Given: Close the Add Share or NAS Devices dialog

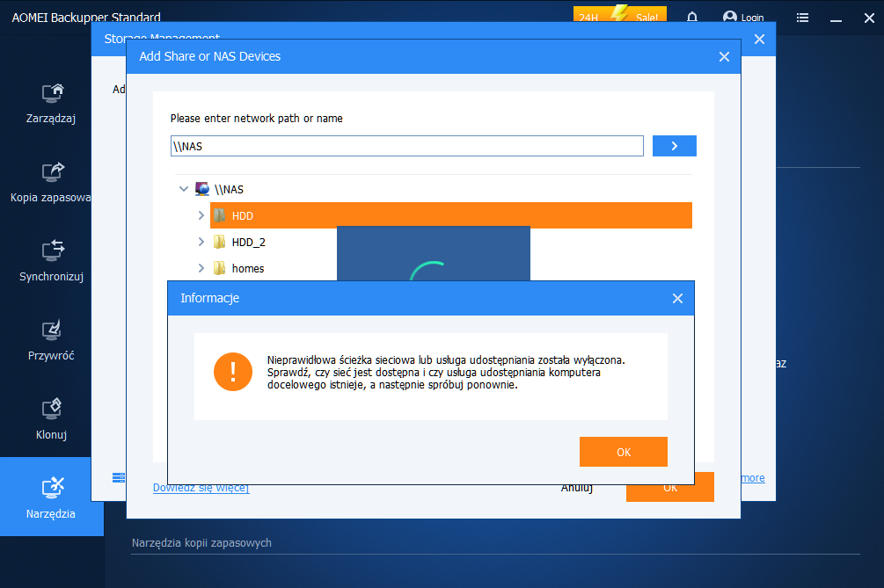Looking at the screenshot, I should [725, 57].
